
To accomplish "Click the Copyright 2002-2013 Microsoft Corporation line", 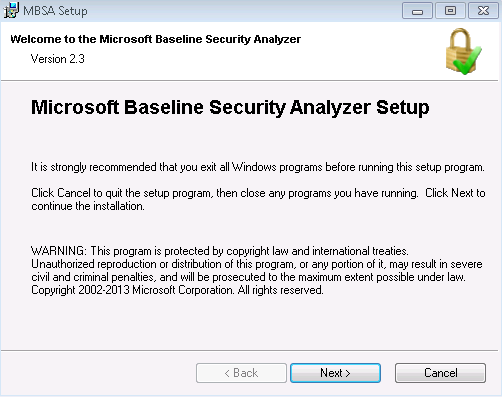I will pos(177,290).
